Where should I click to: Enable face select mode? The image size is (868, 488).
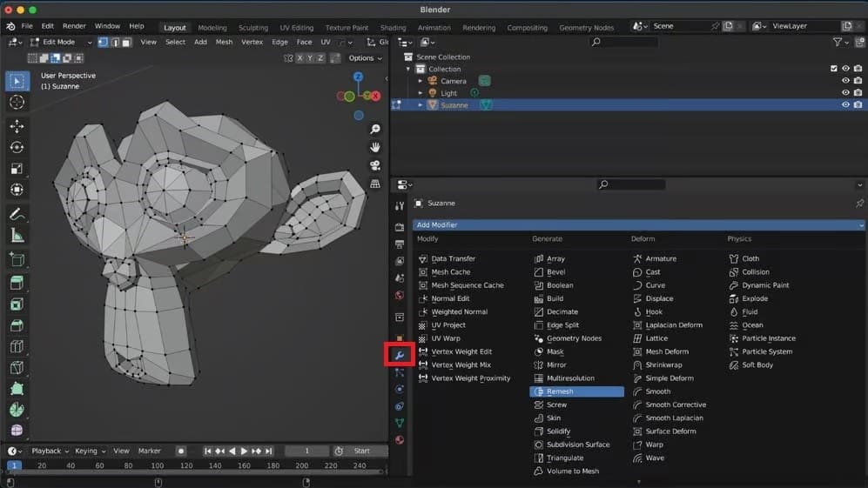(x=126, y=42)
